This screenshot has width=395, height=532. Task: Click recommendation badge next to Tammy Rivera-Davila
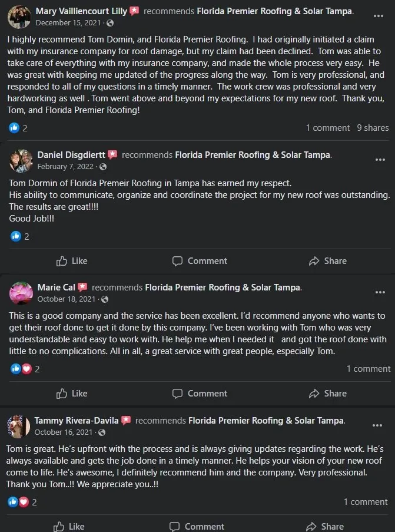tap(126, 421)
